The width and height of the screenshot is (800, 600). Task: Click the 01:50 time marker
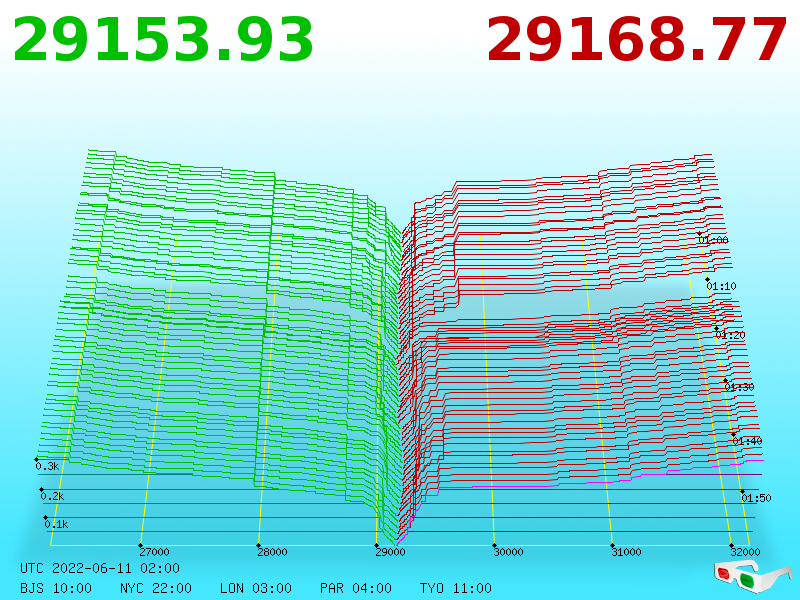(x=756, y=497)
